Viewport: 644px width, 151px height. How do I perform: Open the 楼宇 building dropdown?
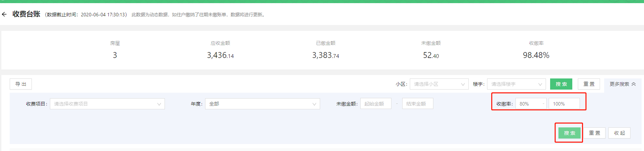point(516,84)
